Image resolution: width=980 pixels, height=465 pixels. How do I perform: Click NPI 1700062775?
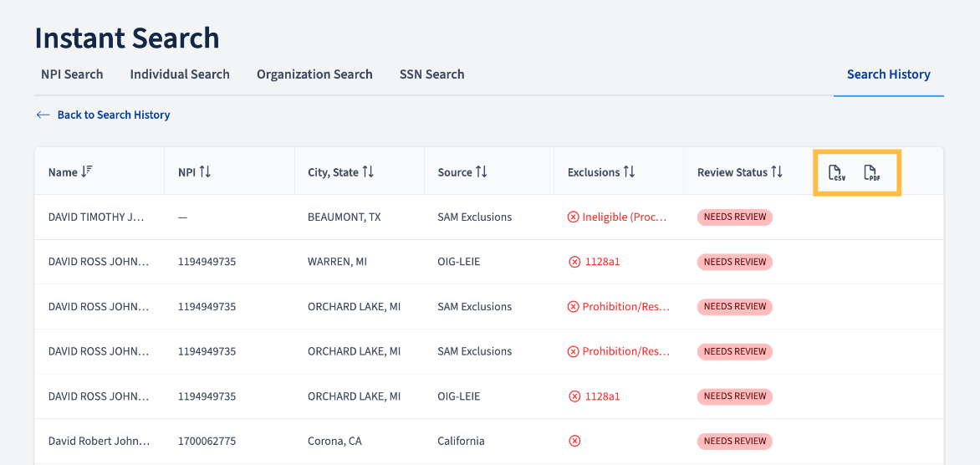click(x=207, y=442)
